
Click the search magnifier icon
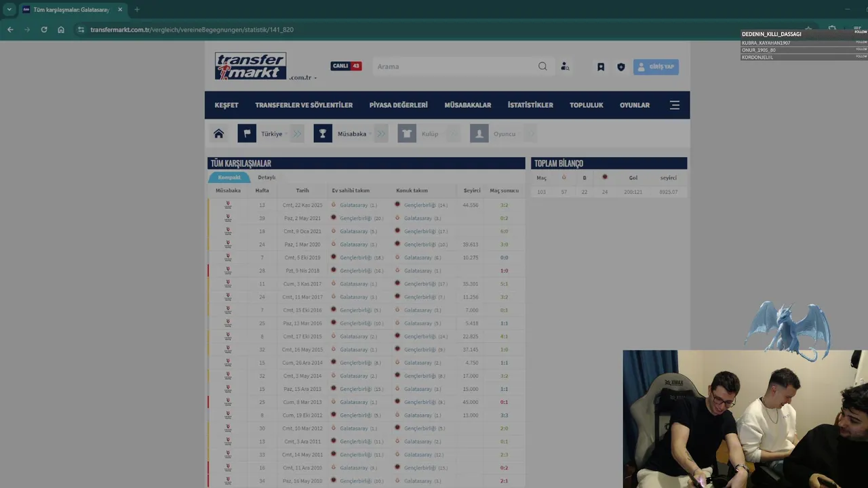tap(542, 66)
